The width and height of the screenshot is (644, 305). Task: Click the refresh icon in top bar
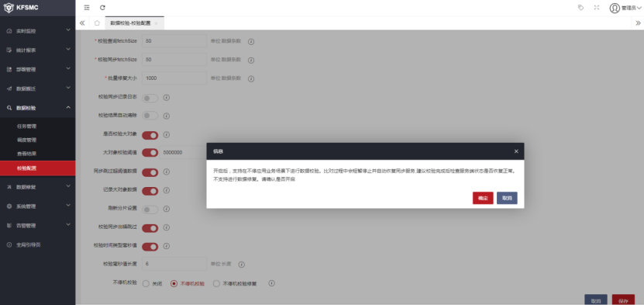[102, 8]
